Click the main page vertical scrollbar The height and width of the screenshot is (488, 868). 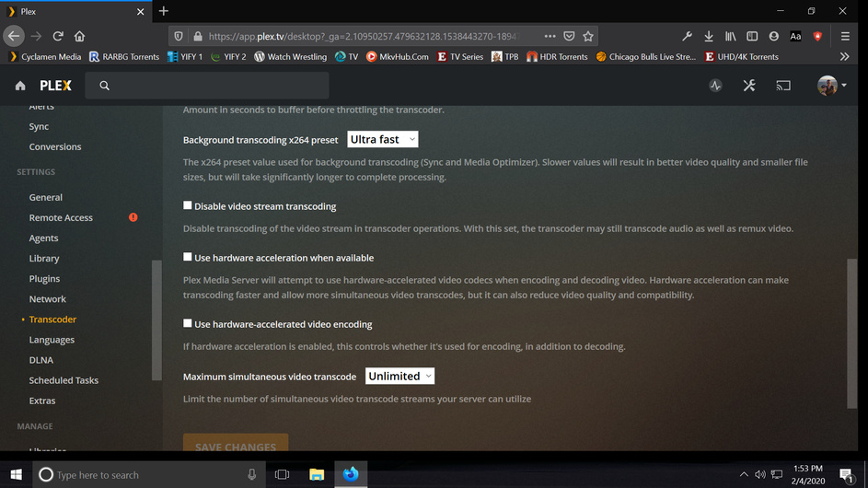(851, 333)
